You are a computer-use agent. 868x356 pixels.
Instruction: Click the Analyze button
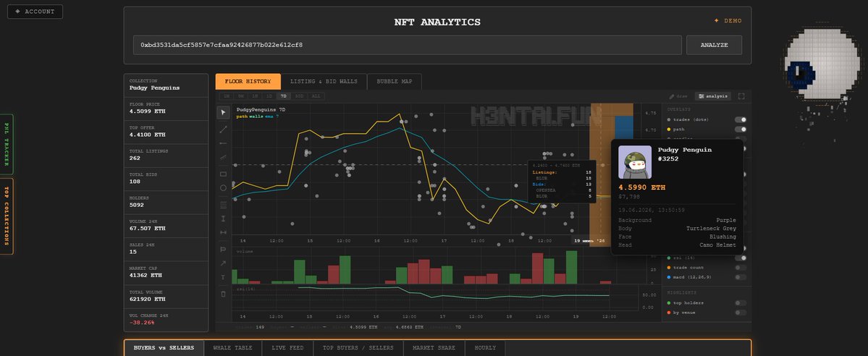click(x=714, y=45)
